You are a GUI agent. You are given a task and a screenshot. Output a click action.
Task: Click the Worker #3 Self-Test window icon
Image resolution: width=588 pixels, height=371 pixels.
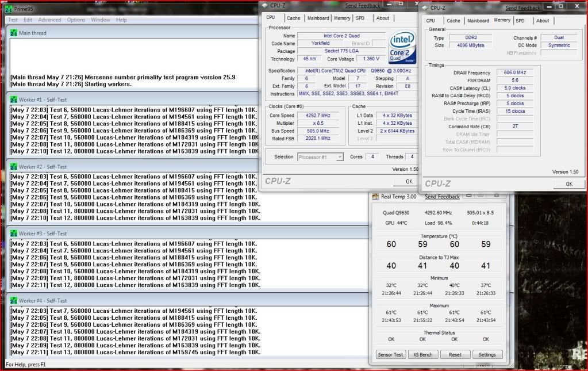click(x=14, y=234)
